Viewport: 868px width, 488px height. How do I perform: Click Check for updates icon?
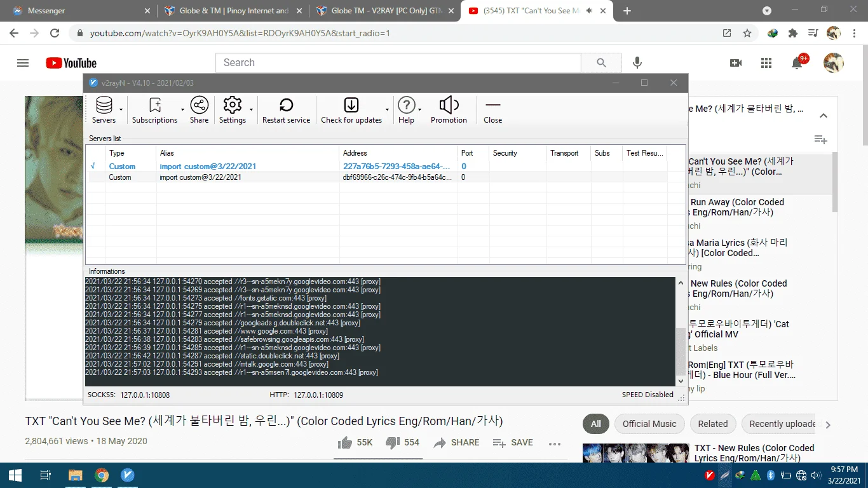coord(351,111)
